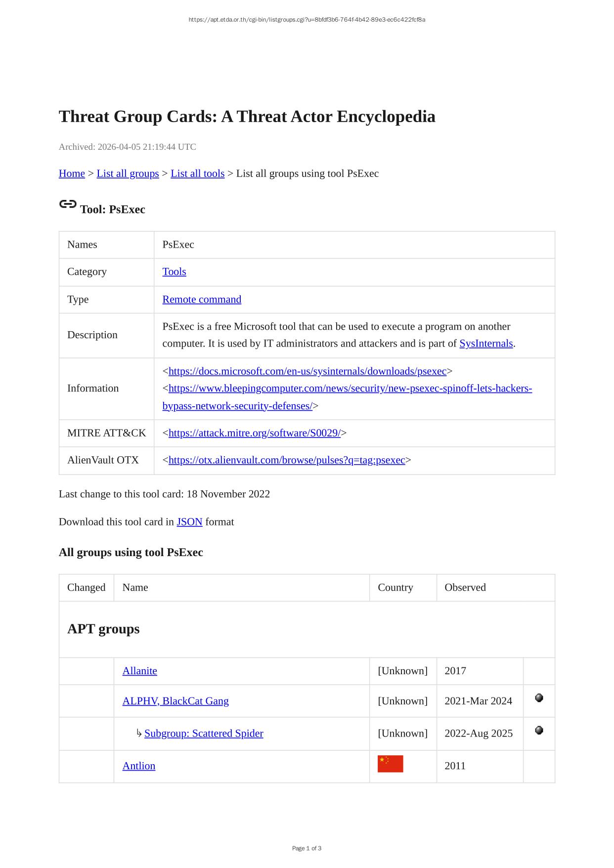Open the Allanite group page
Screen dimensions: 614x868
coord(139,671)
